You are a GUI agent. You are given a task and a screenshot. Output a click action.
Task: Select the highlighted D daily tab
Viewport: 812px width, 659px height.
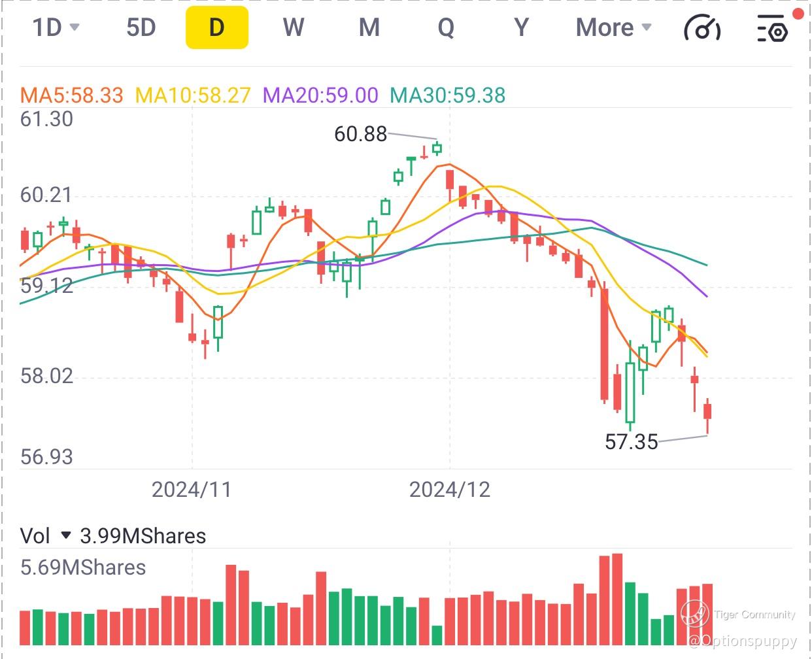217,27
